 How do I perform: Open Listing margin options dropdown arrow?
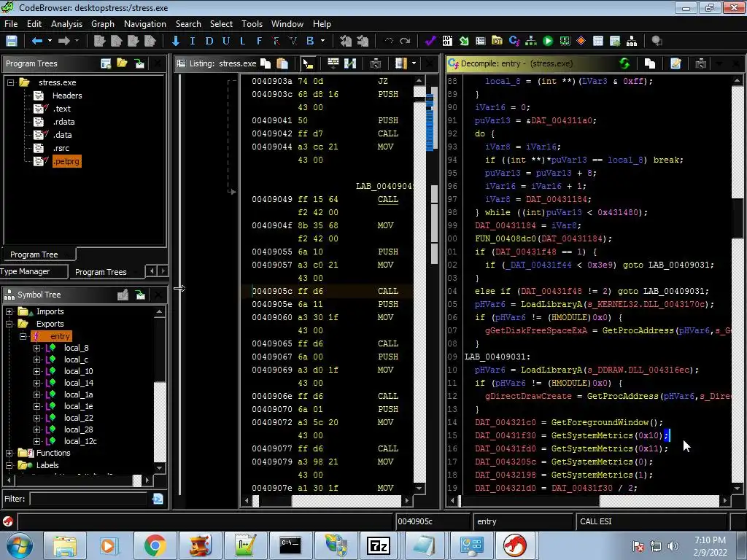[x=414, y=63]
